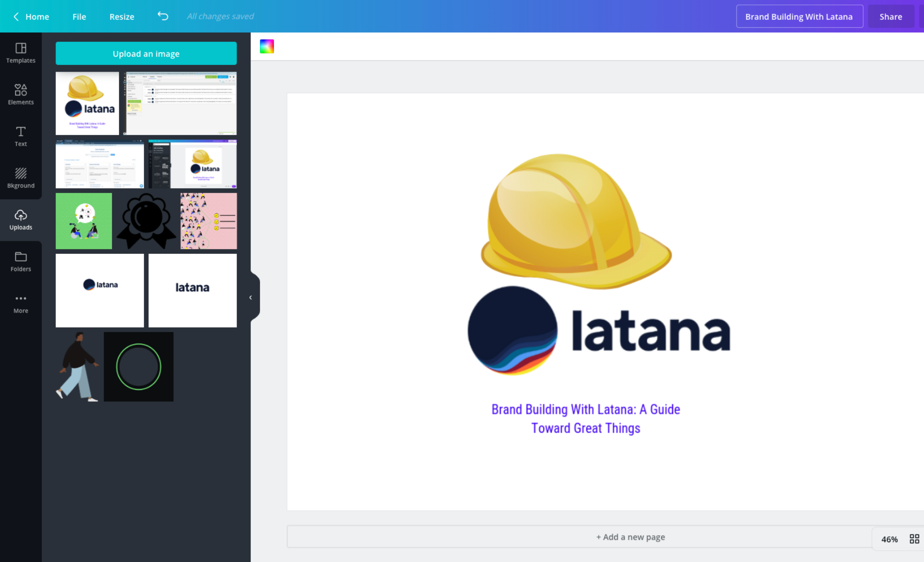Select the latana wordmark-only thumbnail

(x=192, y=290)
